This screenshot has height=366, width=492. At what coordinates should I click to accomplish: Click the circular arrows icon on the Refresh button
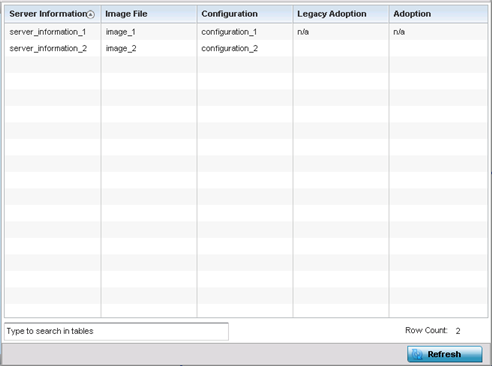click(417, 354)
